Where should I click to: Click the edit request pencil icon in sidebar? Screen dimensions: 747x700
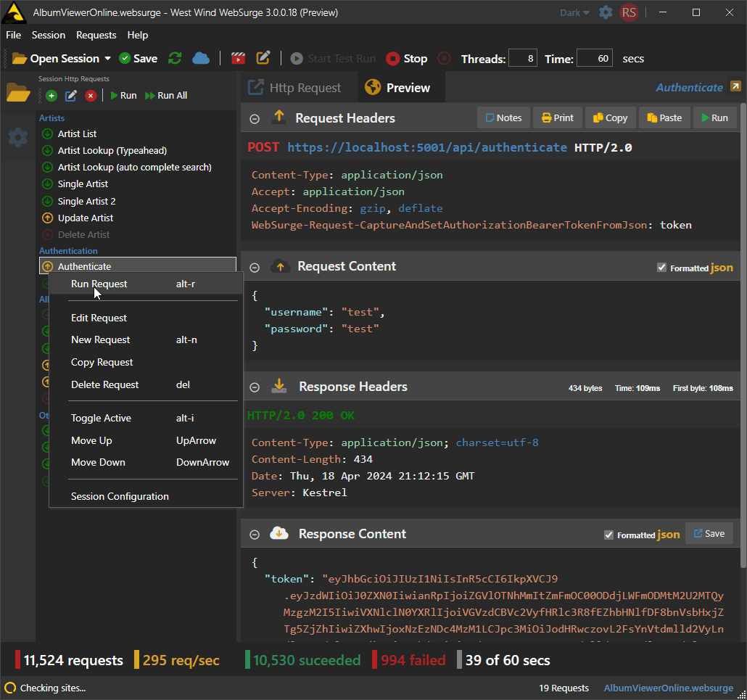[71, 96]
